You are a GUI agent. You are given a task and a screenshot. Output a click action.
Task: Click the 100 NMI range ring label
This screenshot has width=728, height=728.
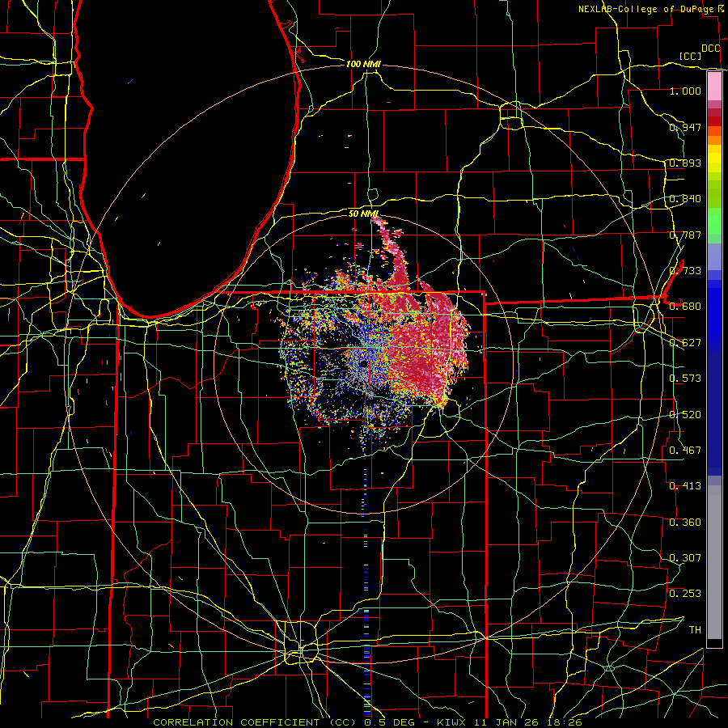[363, 64]
